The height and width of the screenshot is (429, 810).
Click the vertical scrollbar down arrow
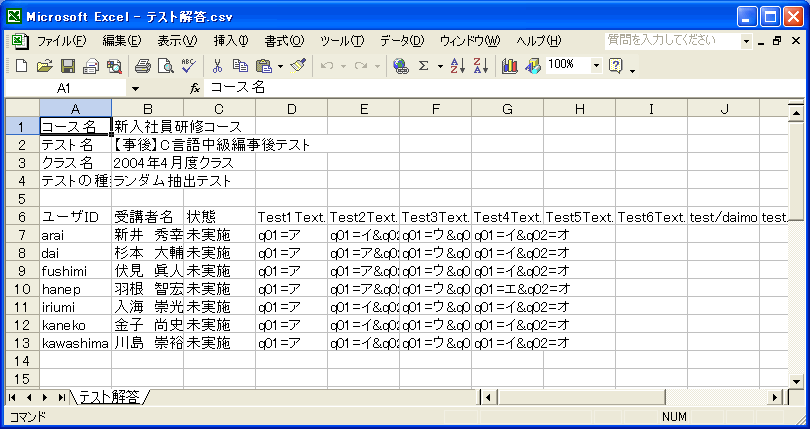coord(796,381)
